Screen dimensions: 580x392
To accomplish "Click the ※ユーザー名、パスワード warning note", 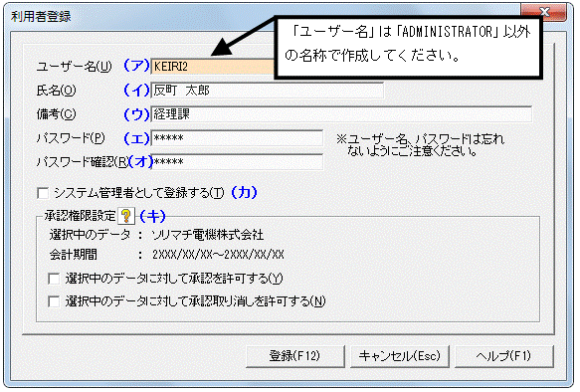I will tap(420, 145).
